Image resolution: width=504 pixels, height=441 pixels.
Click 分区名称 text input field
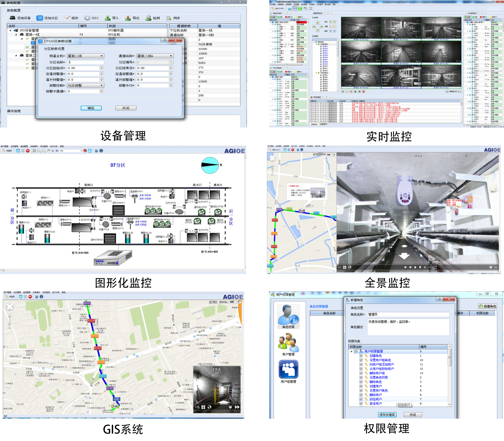[x=85, y=62]
